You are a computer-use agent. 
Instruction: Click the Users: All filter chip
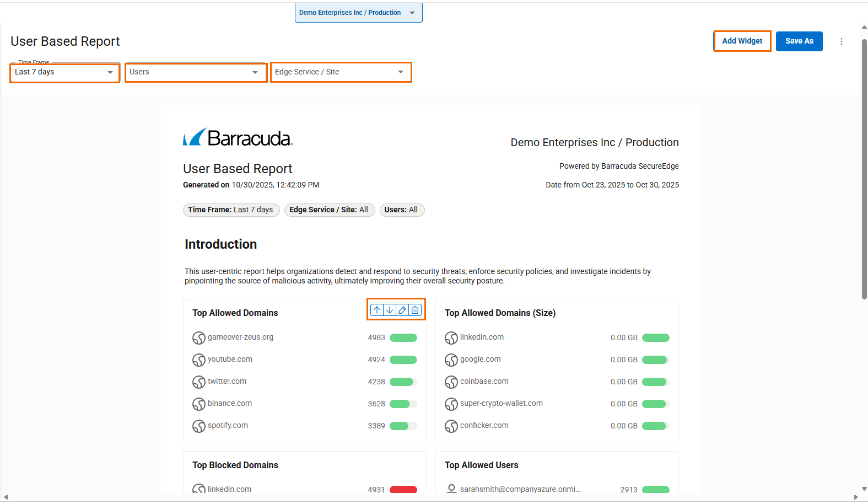pyautogui.click(x=401, y=210)
